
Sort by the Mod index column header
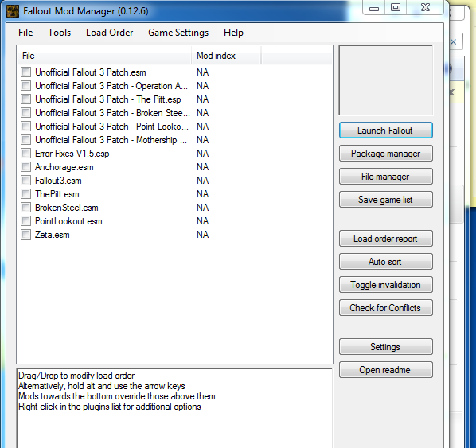[x=226, y=56]
